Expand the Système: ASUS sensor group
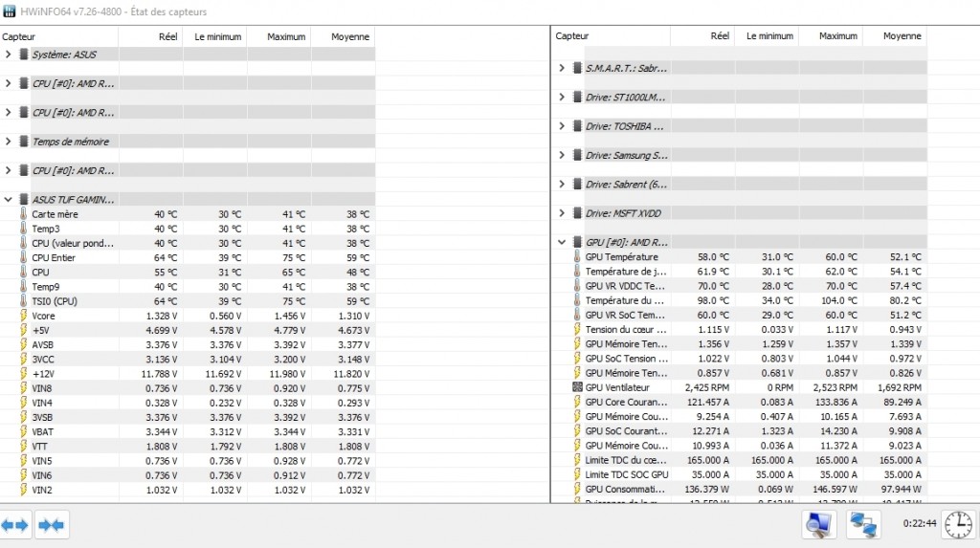The width and height of the screenshot is (980, 548). [x=8, y=55]
